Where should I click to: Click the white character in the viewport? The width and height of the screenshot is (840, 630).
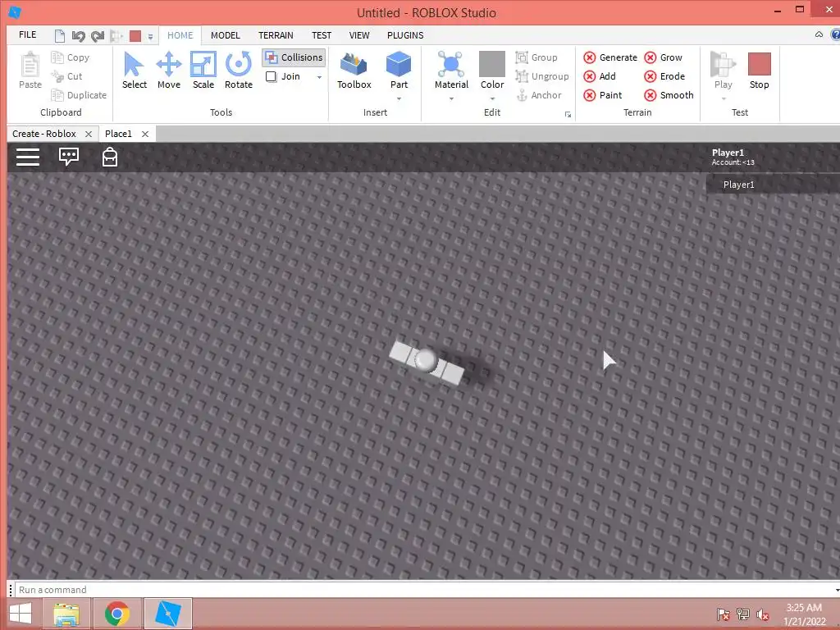[427, 362]
